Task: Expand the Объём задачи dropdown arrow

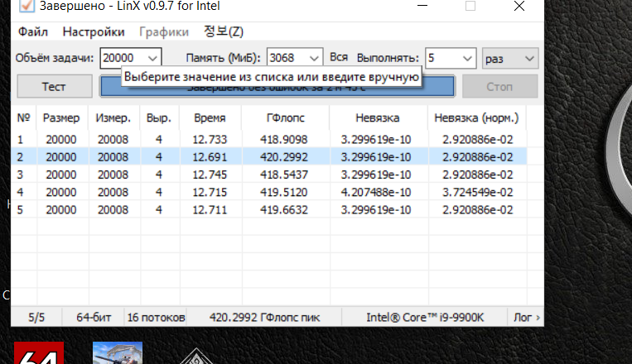Action: click(x=152, y=59)
